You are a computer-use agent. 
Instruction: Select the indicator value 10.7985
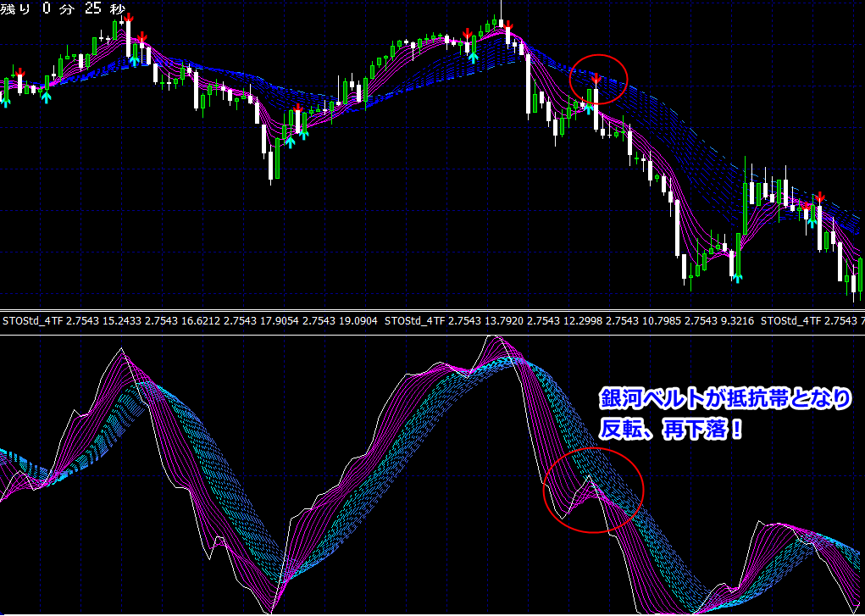coord(660,320)
